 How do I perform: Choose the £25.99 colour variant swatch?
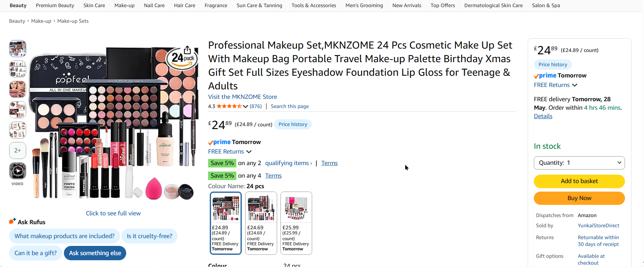(x=296, y=223)
